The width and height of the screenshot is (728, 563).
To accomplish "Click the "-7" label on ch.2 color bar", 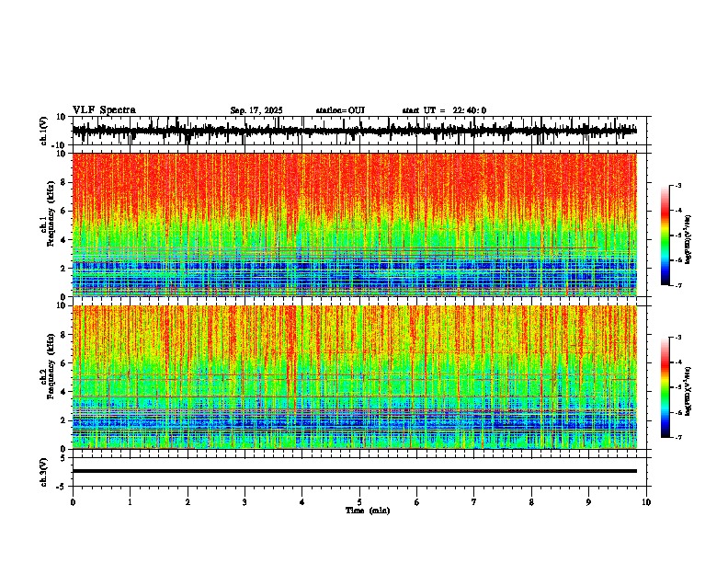I will (678, 437).
